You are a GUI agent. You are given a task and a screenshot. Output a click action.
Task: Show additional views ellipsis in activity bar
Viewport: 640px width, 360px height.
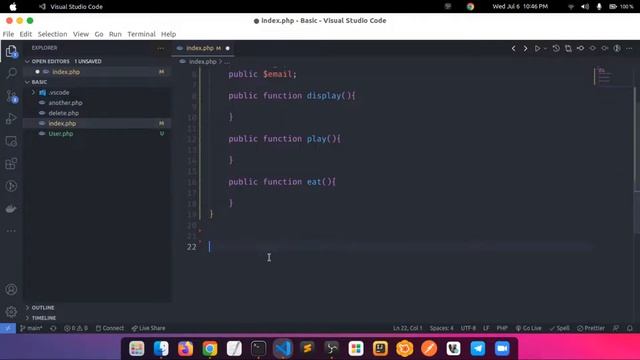(x=11, y=231)
